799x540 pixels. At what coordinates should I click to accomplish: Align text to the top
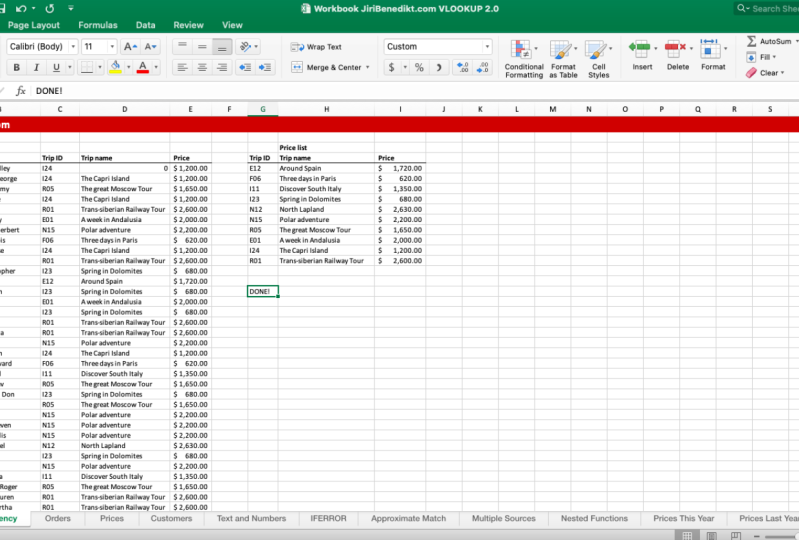[x=182, y=46]
